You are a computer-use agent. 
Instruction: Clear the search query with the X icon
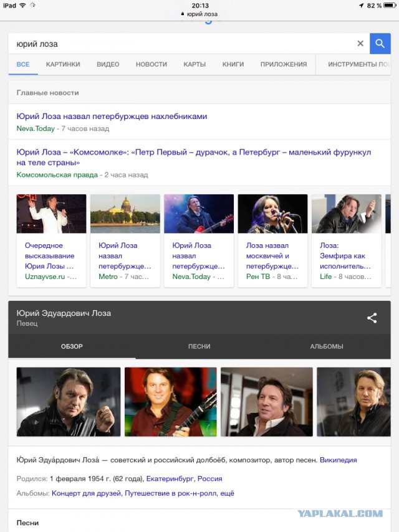tap(360, 44)
